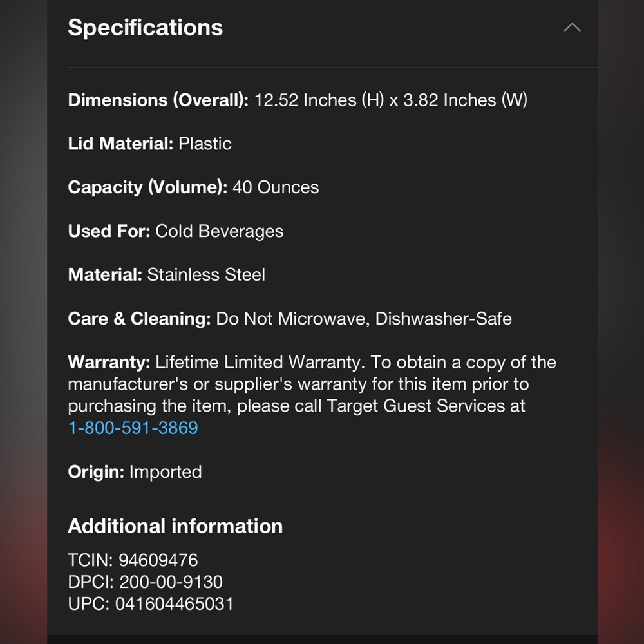Click the Plastic lid material value

click(x=205, y=144)
